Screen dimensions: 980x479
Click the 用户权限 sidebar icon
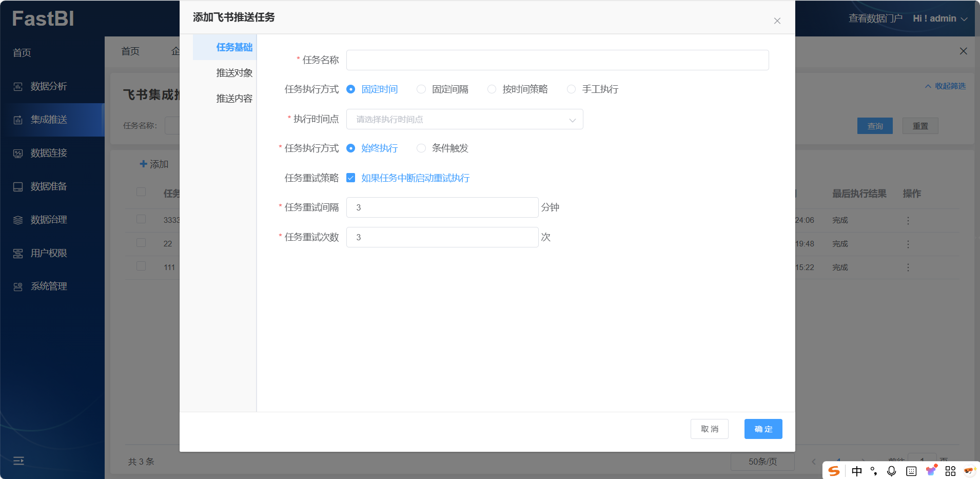tap(18, 254)
